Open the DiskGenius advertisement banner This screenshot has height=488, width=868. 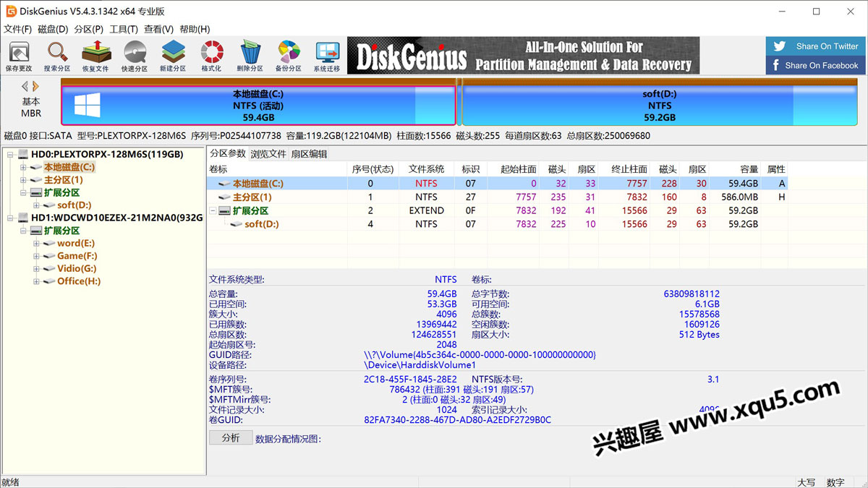(x=523, y=56)
